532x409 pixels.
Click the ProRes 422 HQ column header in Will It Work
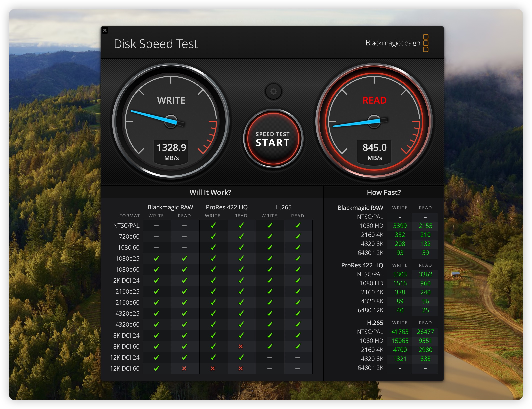coord(227,207)
